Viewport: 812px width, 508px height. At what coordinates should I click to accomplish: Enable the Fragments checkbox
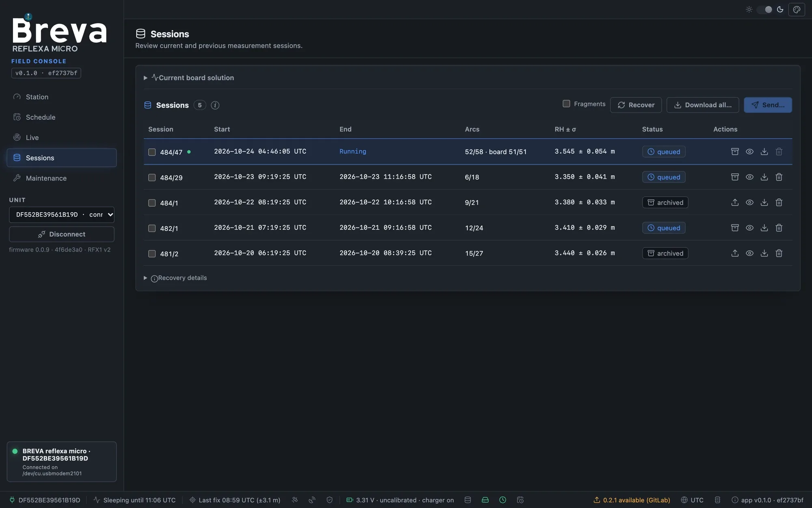click(x=566, y=104)
